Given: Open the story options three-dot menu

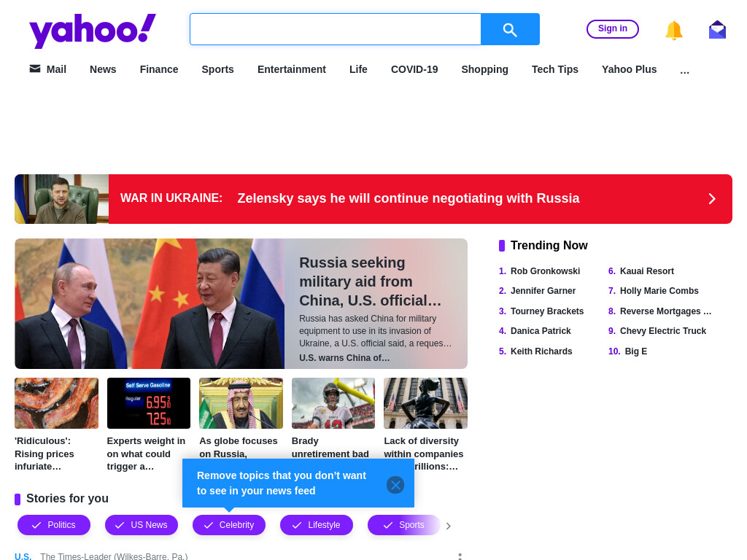Looking at the screenshot, I should [x=460, y=556].
